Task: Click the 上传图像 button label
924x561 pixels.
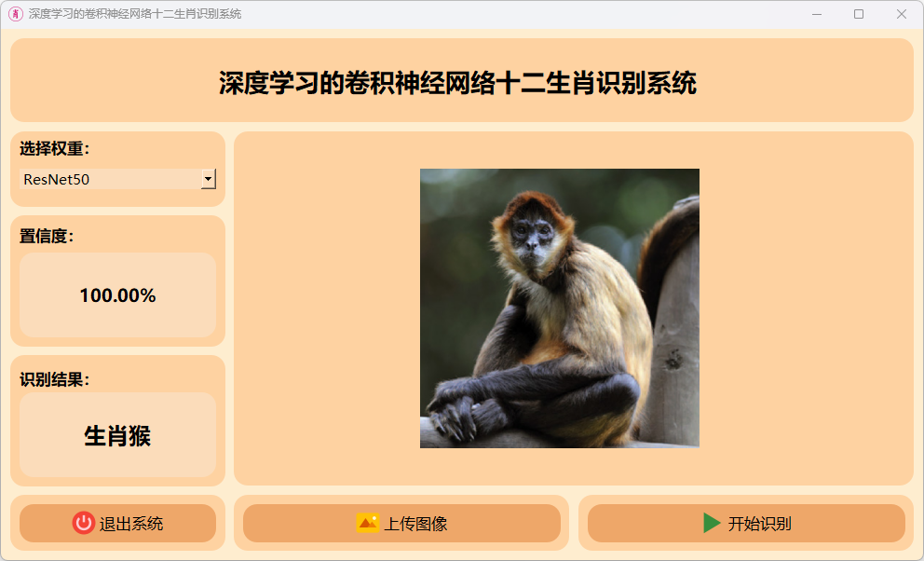Action: 416,524
